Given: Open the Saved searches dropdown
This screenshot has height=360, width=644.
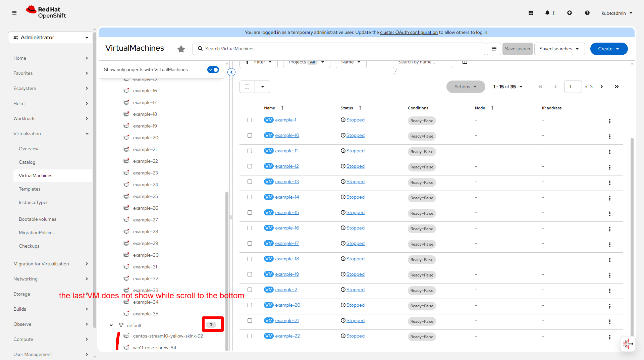Looking at the screenshot, I should (559, 49).
